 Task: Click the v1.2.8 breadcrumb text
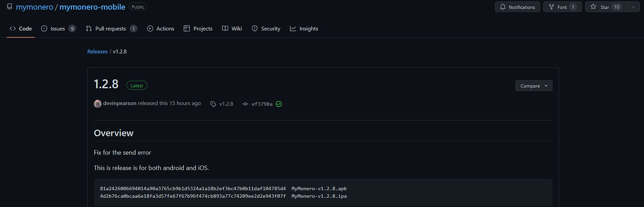click(x=120, y=52)
